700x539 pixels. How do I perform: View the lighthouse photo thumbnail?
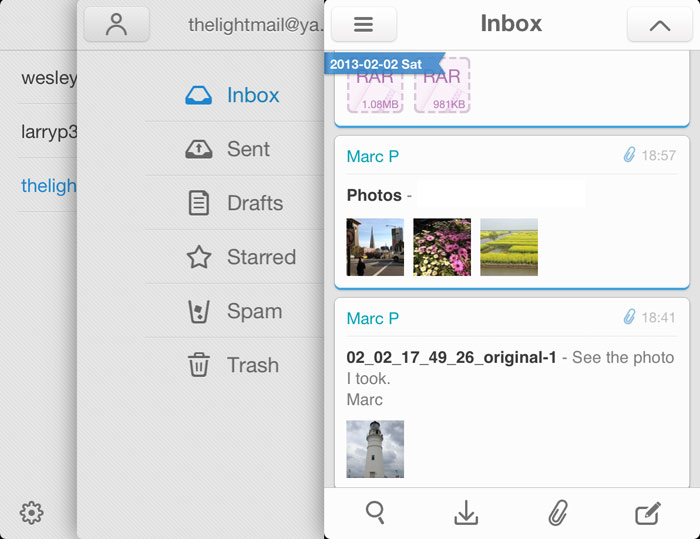click(375, 449)
